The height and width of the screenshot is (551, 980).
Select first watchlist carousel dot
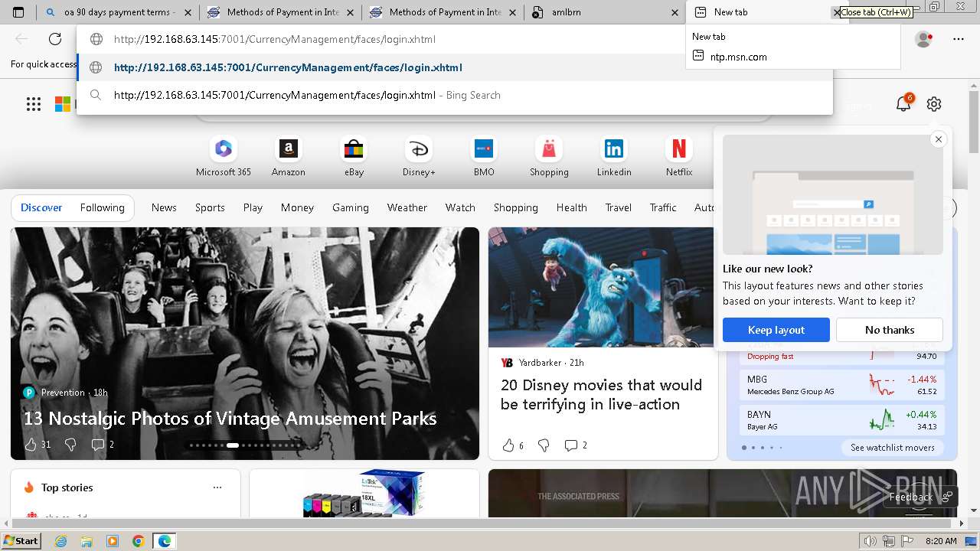[x=743, y=448]
